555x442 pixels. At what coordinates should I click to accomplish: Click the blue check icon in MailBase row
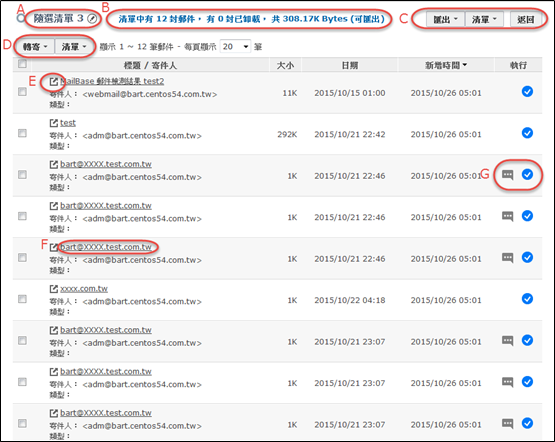click(x=527, y=92)
